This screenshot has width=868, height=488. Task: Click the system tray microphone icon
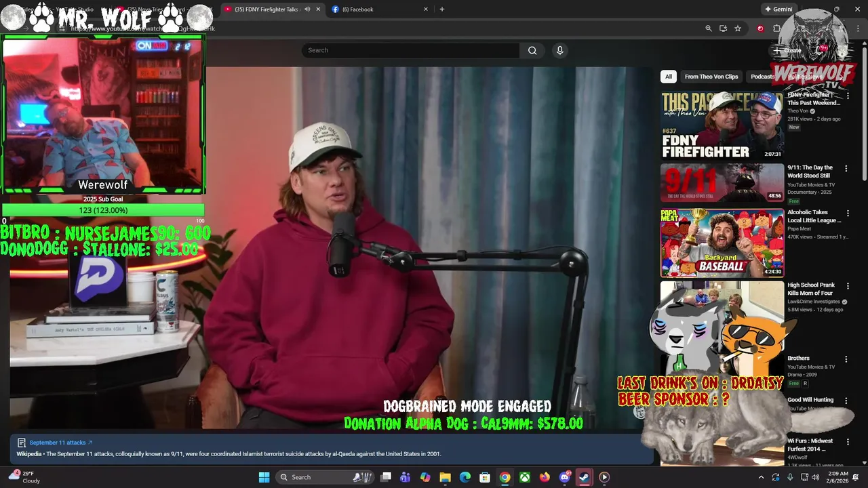click(790, 477)
